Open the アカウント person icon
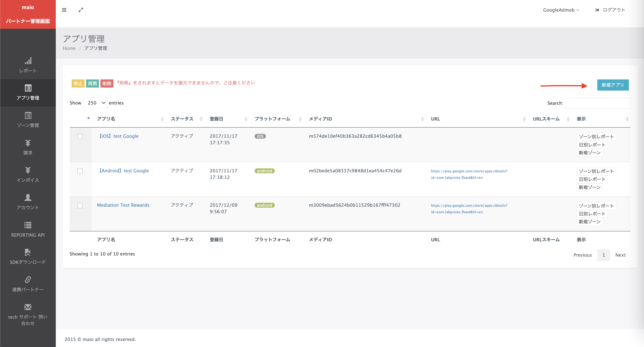 click(28, 198)
